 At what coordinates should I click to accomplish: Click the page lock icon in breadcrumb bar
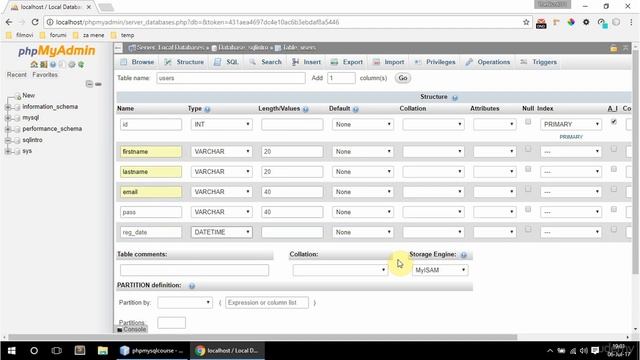pos(613,48)
